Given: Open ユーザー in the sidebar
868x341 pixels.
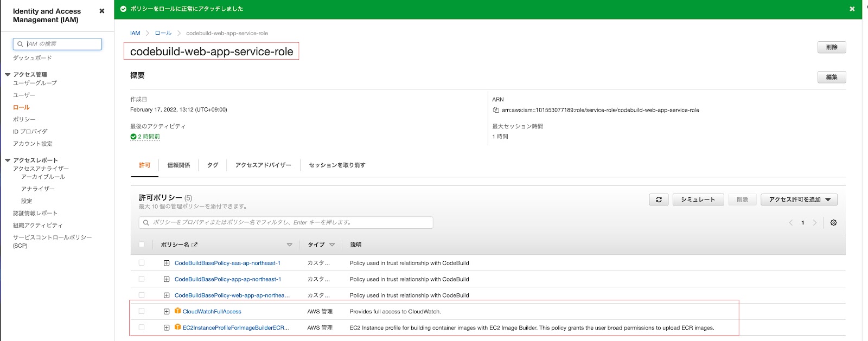Looking at the screenshot, I should 24,95.
